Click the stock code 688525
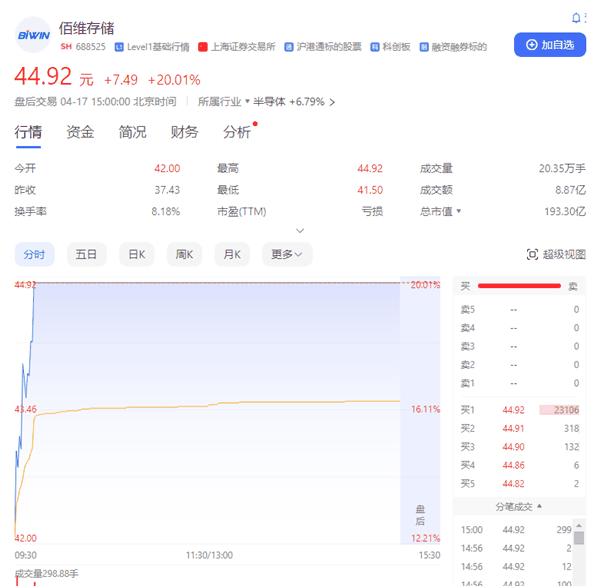Screen dimensions: 600x586 coord(91,47)
